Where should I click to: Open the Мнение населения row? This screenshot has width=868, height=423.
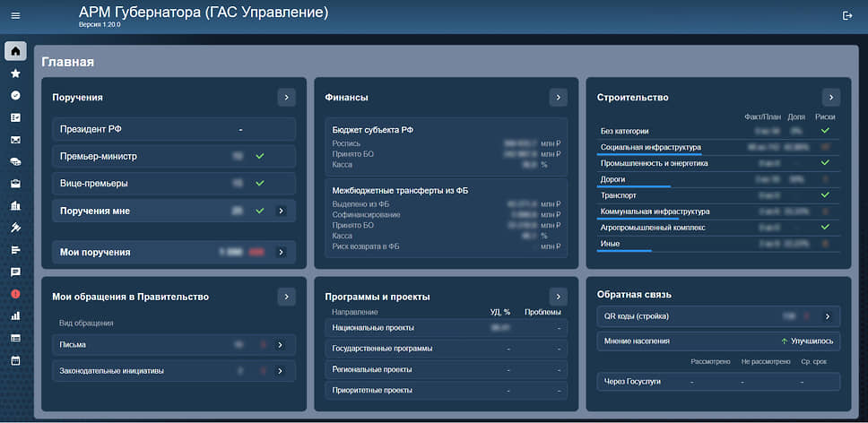[x=718, y=341]
